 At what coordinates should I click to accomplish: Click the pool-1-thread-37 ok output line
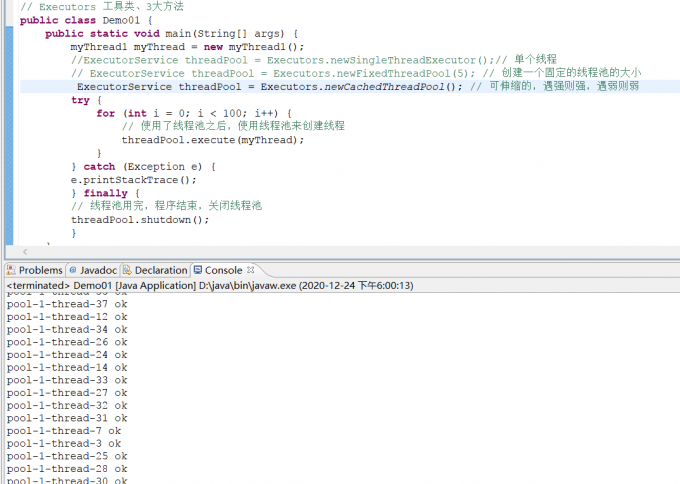[66, 304]
